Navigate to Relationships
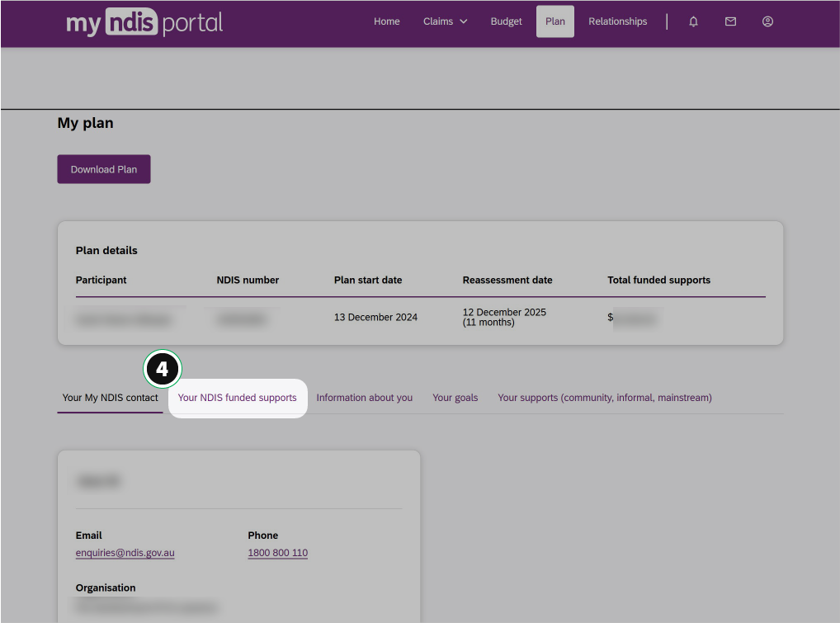Image resolution: width=840 pixels, height=623 pixels. [617, 21]
